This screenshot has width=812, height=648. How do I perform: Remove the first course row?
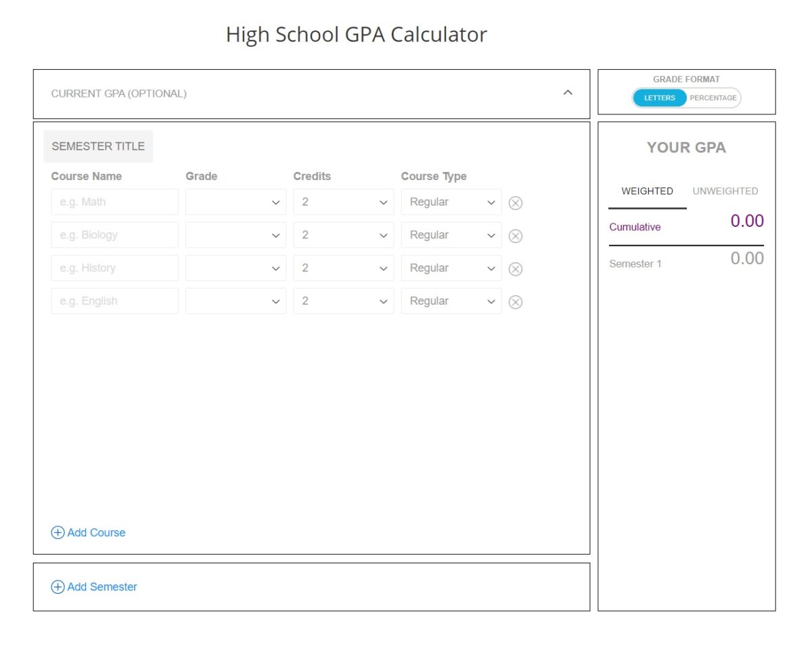516,202
